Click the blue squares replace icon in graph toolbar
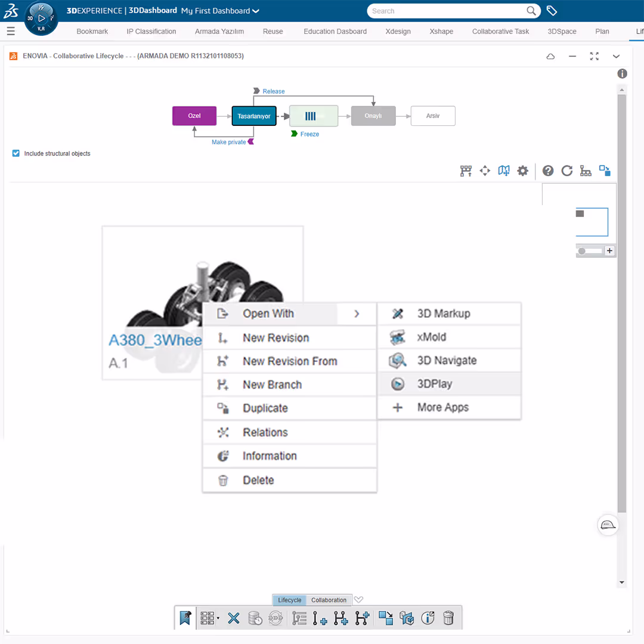 pyautogui.click(x=605, y=171)
